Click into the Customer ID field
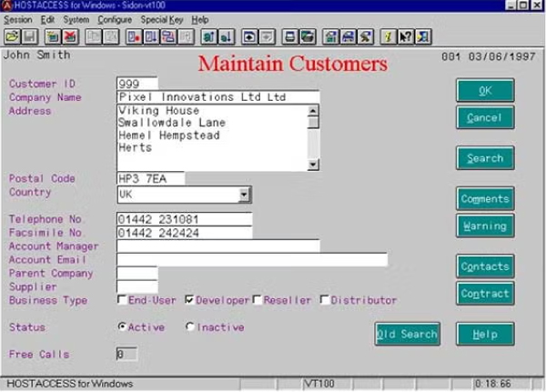Image resolution: width=546 pixels, height=392 pixels. point(137,84)
